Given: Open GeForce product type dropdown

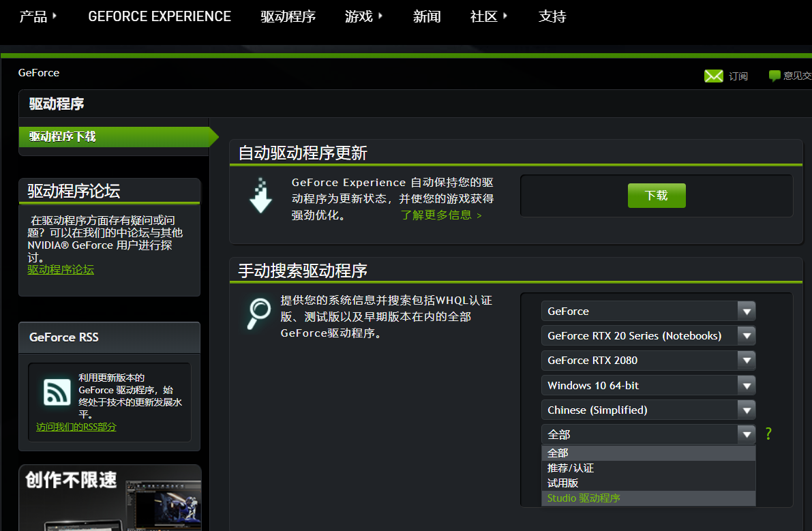Looking at the screenshot, I should (x=648, y=311).
